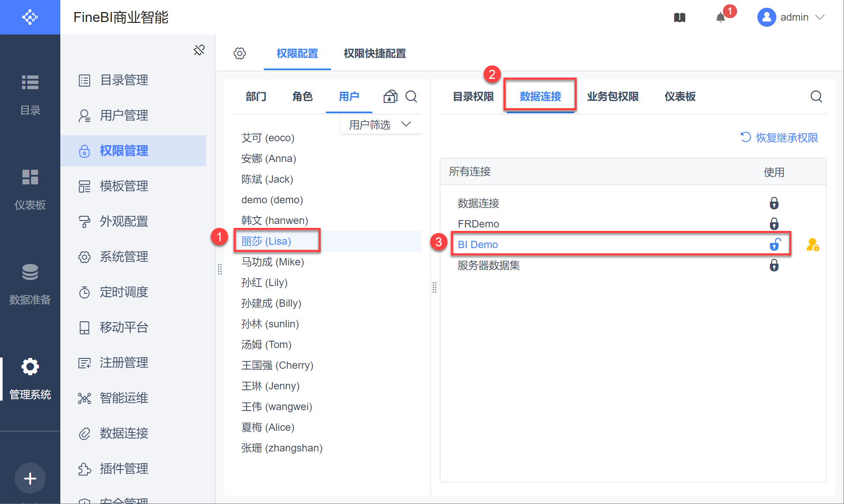Screen dimensions: 844x504
Task: Open the help book icon
Action: [680, 18]
